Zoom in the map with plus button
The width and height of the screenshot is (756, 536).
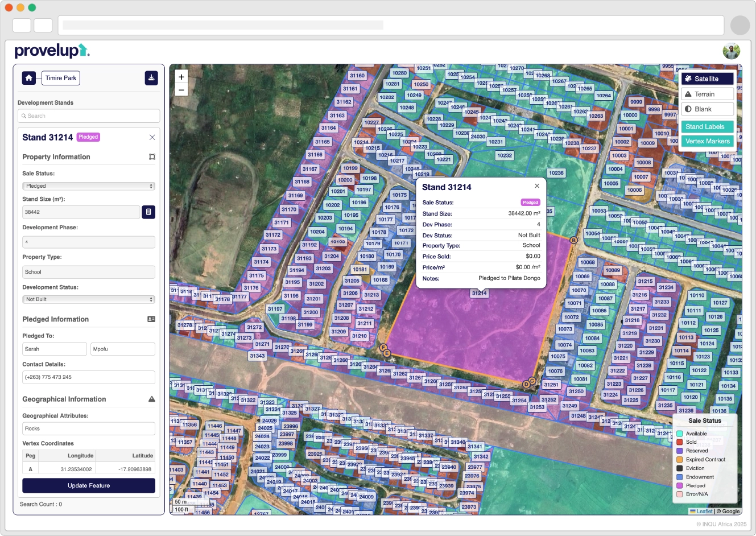[x=181, y=77]
